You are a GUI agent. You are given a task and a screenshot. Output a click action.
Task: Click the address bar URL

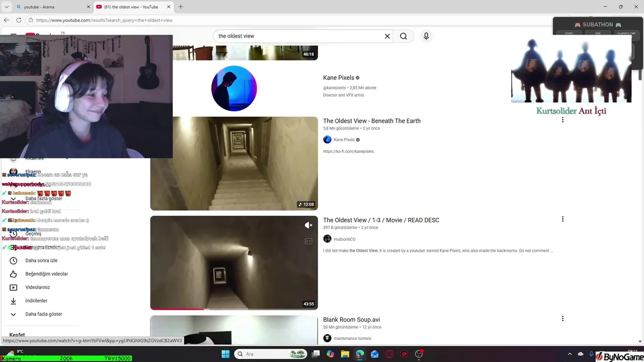(104, 20)
